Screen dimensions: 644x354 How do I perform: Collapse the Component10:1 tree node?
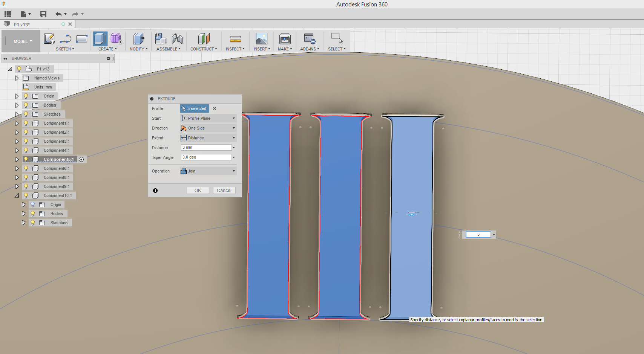pyautogui.click(x=17, y=195)
